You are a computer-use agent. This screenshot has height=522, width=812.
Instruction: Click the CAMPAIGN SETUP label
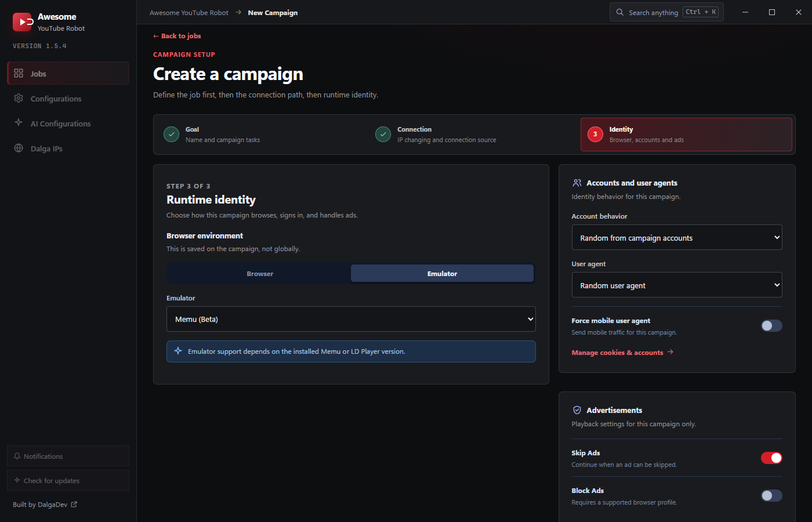[x=184, y=55]
